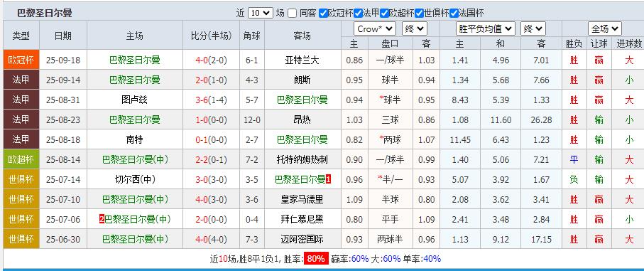644x271 pixels.
Task: Click the date 25-08-23
Action: [63, 119]
